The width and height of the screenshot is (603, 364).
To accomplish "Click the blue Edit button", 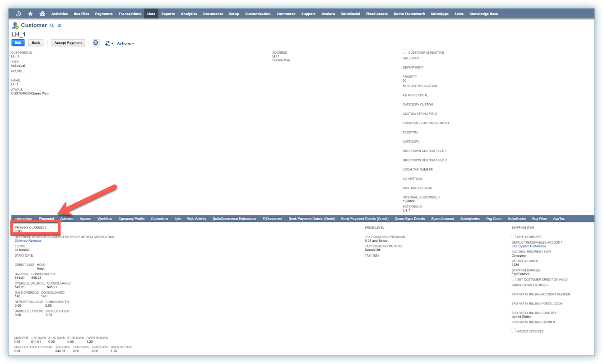I will coord(18,43).
